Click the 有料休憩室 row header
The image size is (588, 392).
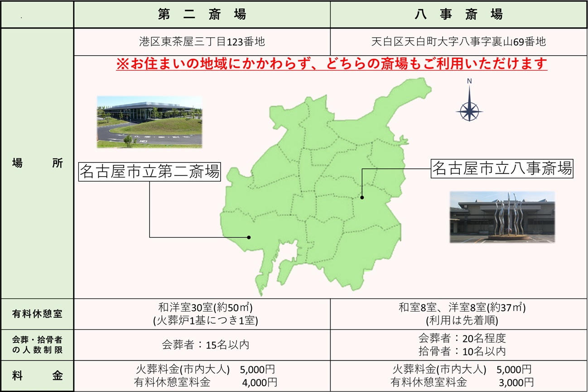tap(37, 314)
